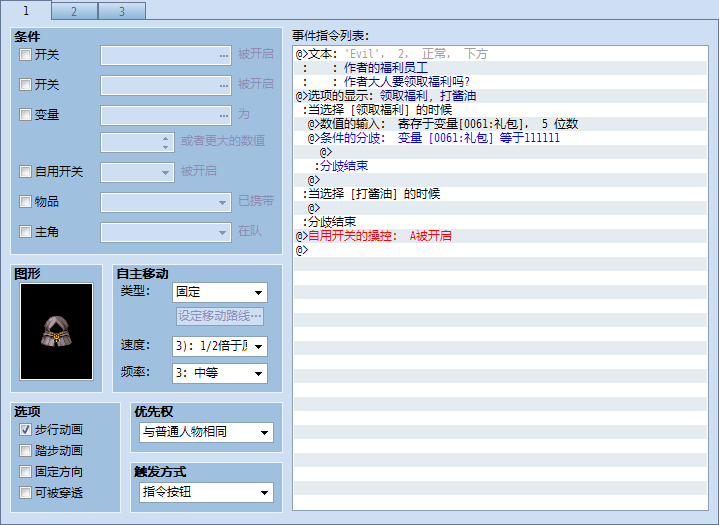
Task: Select the last empty @> command line
Action: [501, 250]
